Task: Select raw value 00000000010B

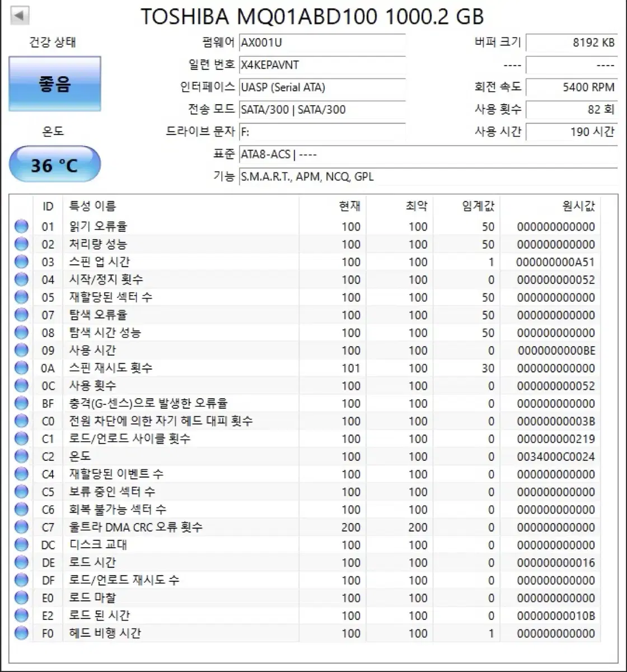Action: tap(556, 616)
